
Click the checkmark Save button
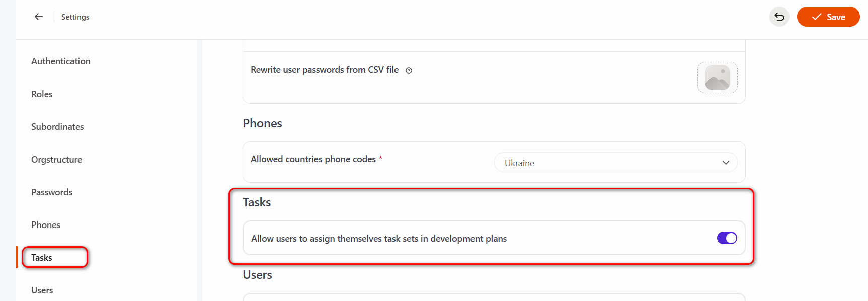pyautogui.click(x=828, y=17)
